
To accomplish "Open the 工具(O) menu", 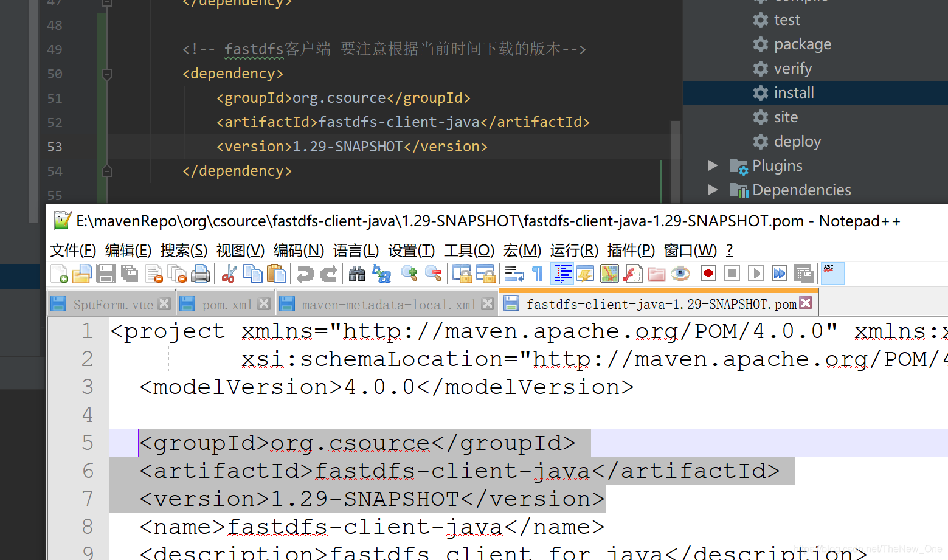I will point(469,251).
